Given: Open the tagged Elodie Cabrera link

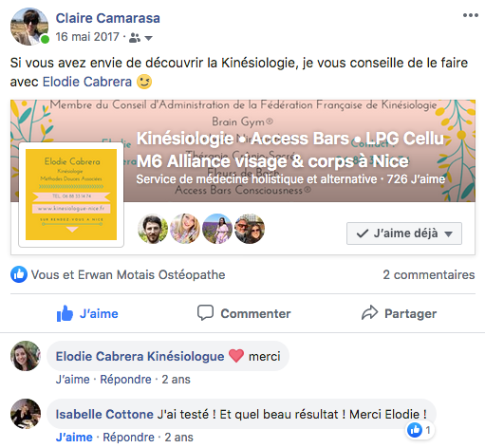Looking at the screenshot, I should click(87, 82).
